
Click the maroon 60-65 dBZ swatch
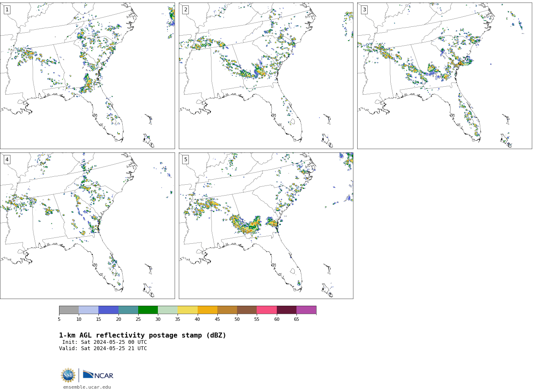[x=286, y=310]
